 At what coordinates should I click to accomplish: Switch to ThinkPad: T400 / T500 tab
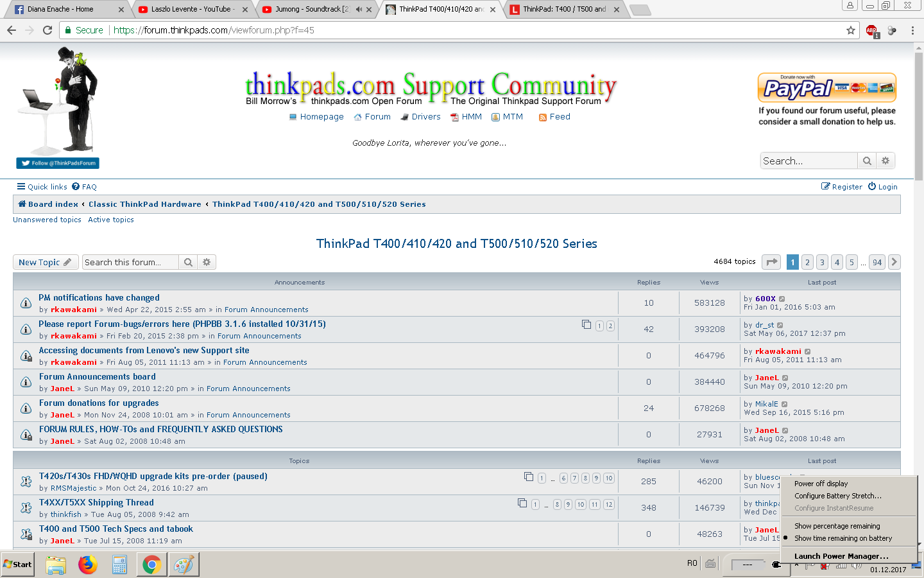click(565, 10)
